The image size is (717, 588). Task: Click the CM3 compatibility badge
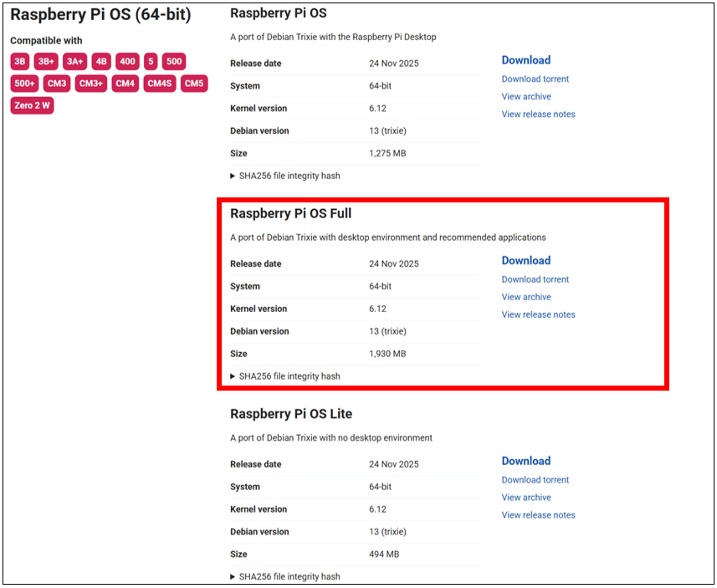point(57,83)
